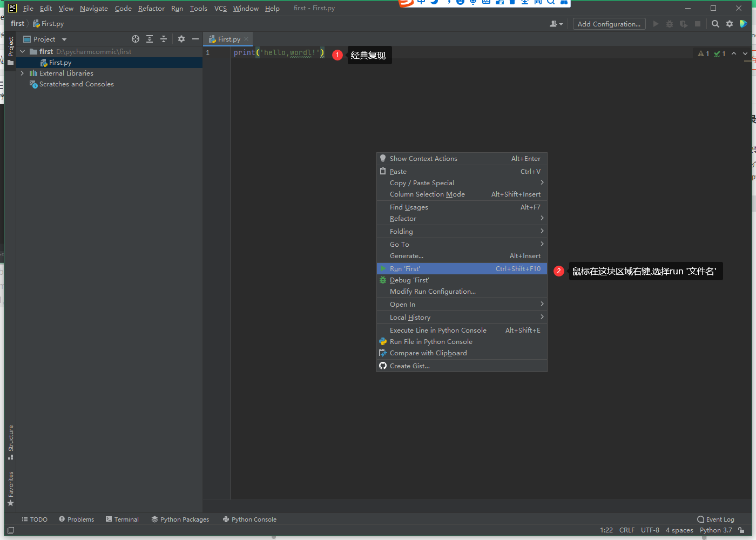Click the Run with Coverage icon
Viewport: 756px width, 540px height.
pyautogui.click(x=684, y=24)
